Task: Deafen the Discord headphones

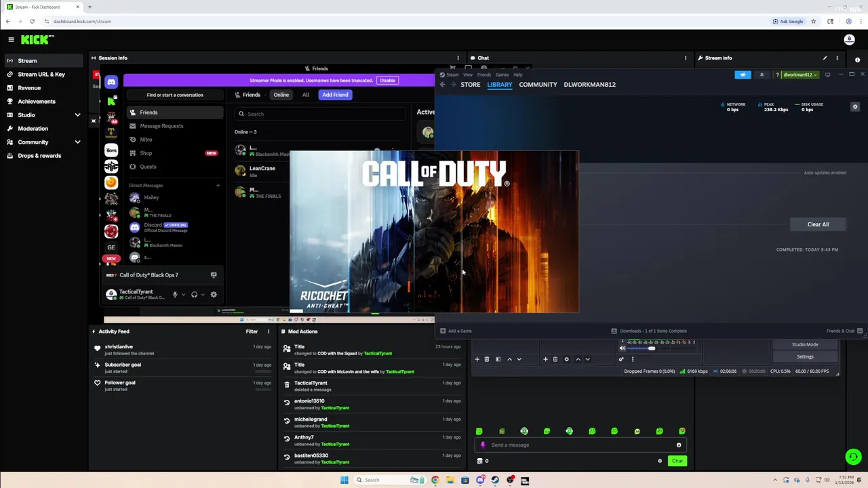Action: 194,295
